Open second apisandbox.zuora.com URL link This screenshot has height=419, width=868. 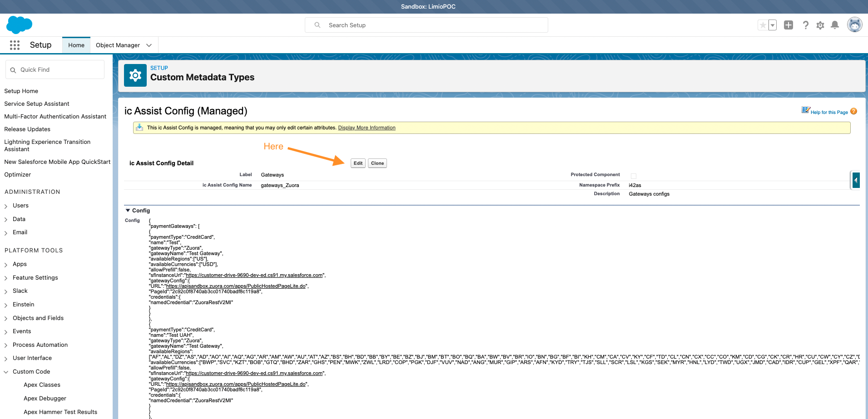pyautogui.click(x=236, y=384)
